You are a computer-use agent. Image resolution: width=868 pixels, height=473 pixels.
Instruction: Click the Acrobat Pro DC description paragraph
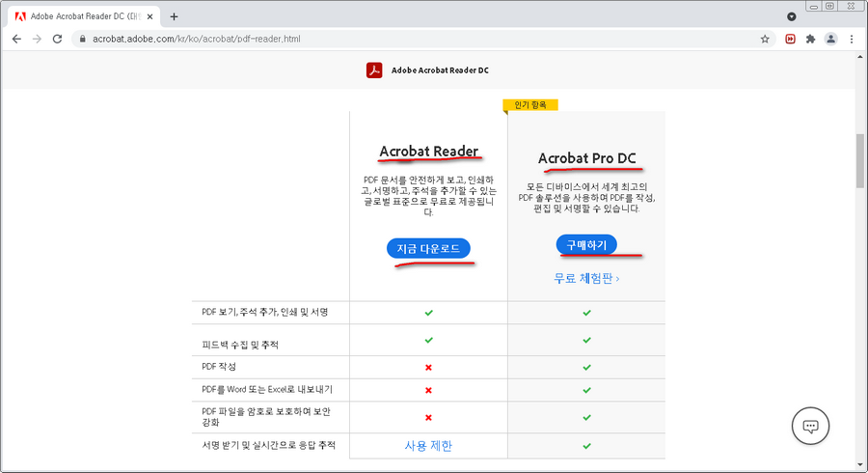click(586, 198)
